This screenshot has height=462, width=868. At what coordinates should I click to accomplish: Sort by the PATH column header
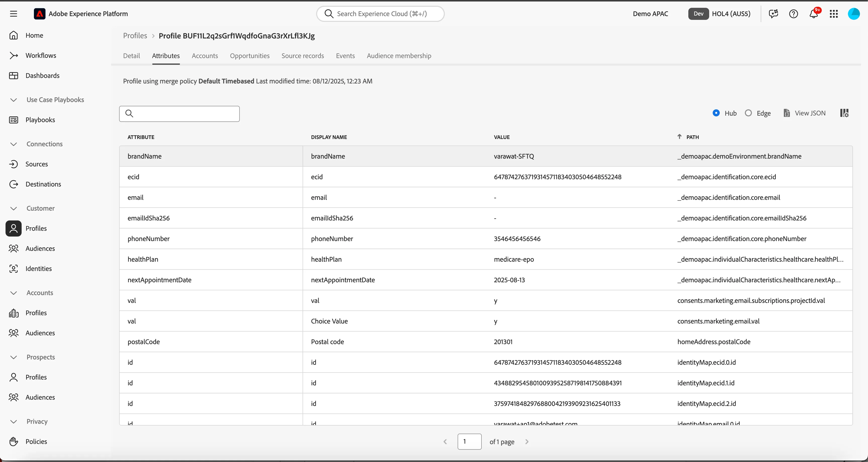pyautogui.click(x=692, y=137)
